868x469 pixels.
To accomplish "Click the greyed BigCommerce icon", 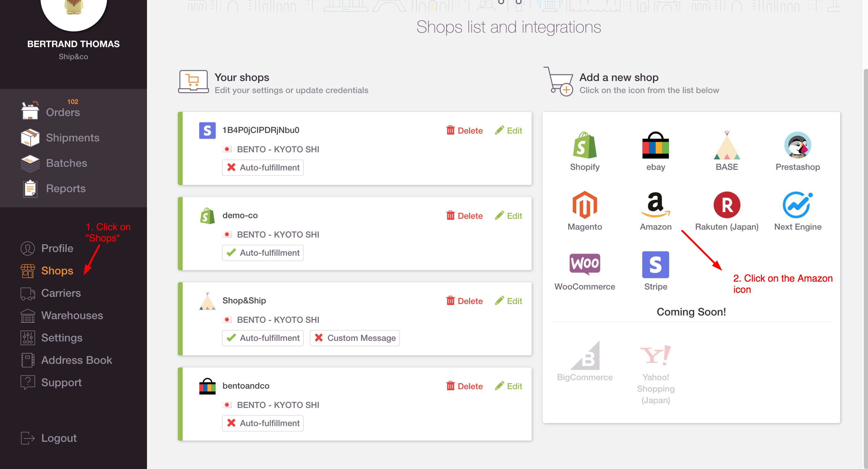I will point(585,355).
